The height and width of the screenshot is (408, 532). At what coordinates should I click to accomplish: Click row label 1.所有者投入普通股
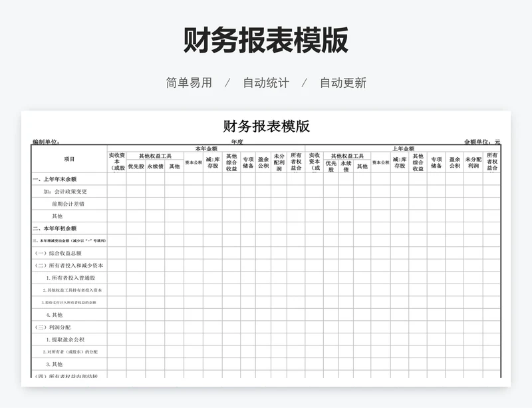click(x=70, y=278)
